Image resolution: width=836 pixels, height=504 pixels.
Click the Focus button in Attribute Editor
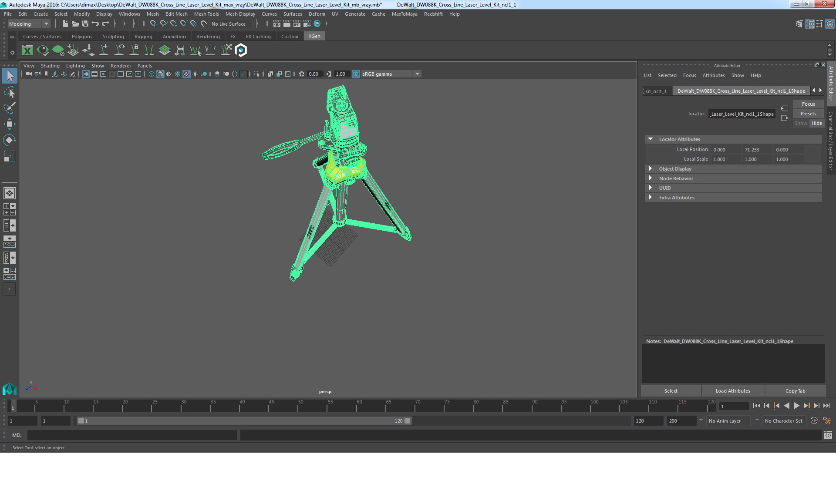coord(808,104)
